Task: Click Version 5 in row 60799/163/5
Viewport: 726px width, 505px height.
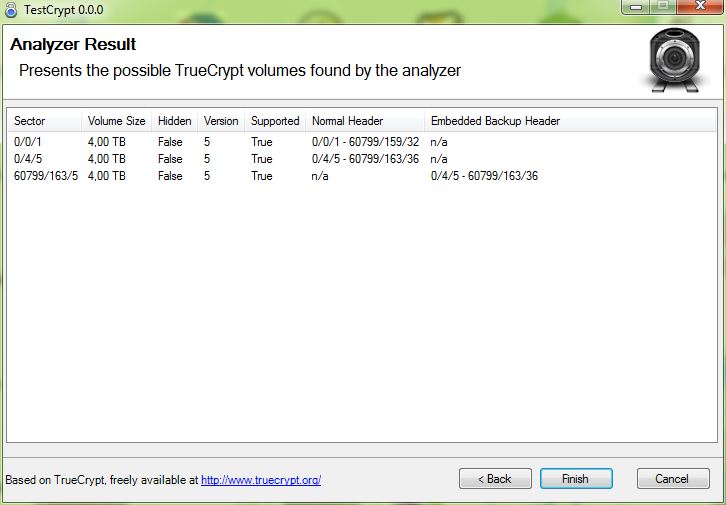Action: point(207,176)
